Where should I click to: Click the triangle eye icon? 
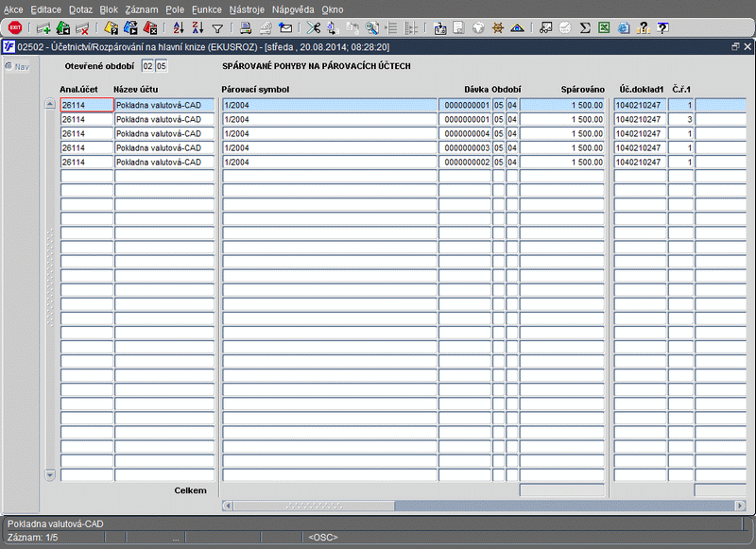[517, 28]
